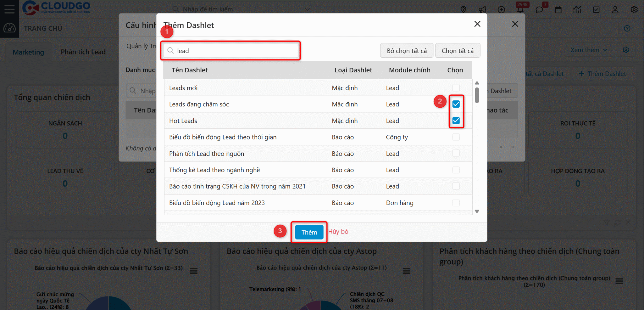Uncheck the Hot Leads checkbox
The height and width of the screenshot is (310, 644).
click(x=456, y=121)
